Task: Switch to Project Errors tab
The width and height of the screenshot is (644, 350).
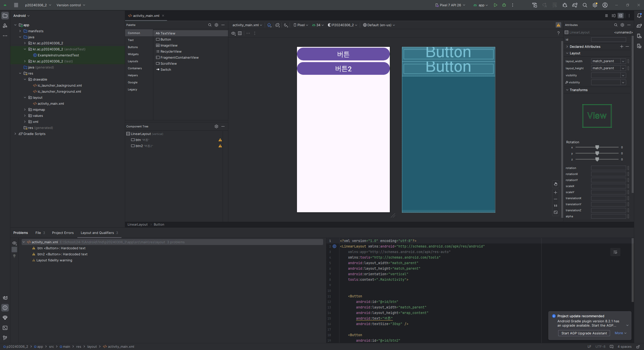Action: (63, 233)
